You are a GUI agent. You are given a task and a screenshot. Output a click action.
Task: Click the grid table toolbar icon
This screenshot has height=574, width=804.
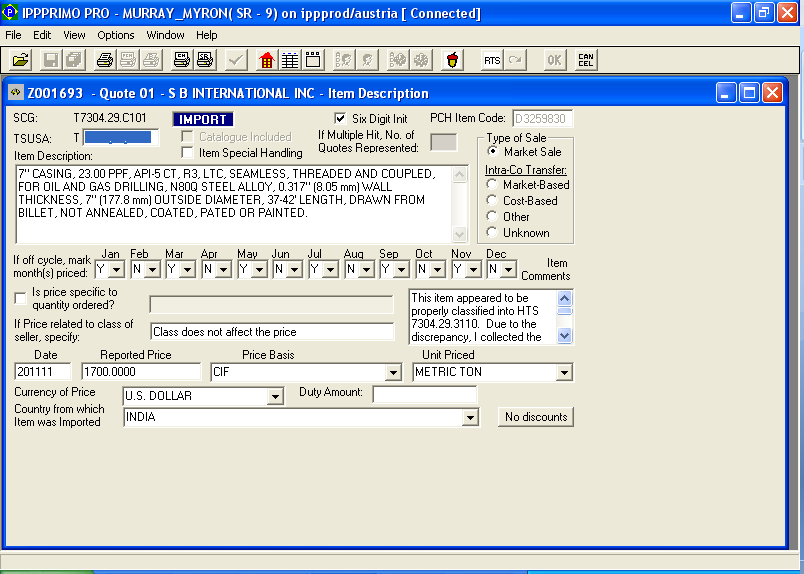289,60
